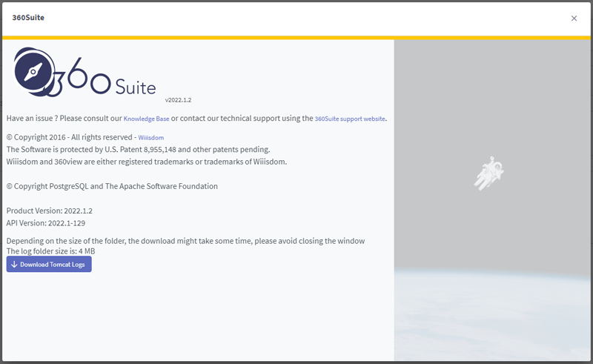Select the Product Version: 2022.1.2 text
The image size is (593, 364).
pyautogui.click(x=50, y=211)
